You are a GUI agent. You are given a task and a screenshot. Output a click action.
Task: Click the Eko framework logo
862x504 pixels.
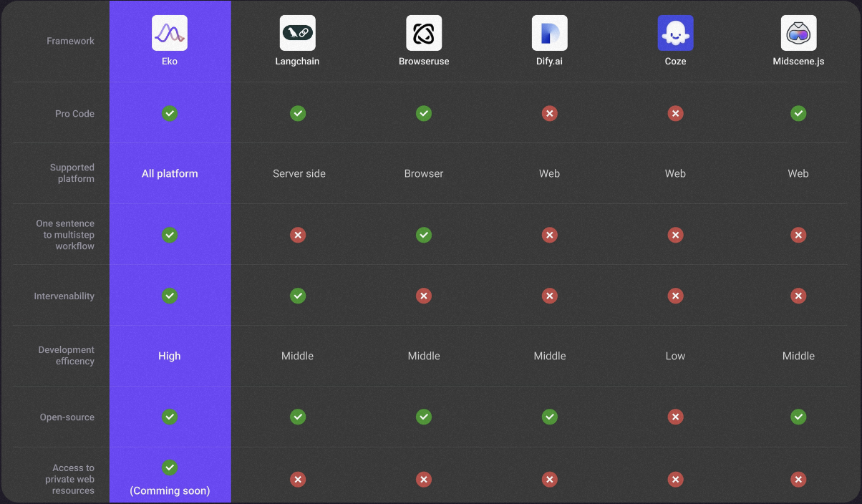pyautogui.click(x=170, y=33)
